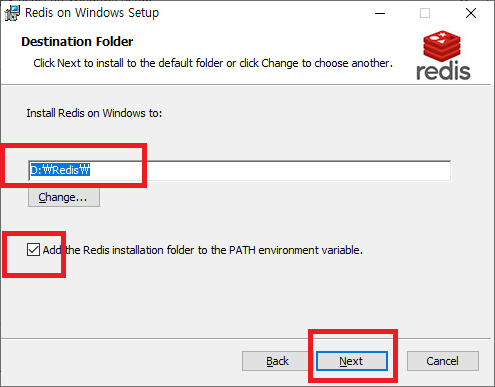
Task: Click the highlighted D:\Redis\ path text
Action: pos(60,170)
